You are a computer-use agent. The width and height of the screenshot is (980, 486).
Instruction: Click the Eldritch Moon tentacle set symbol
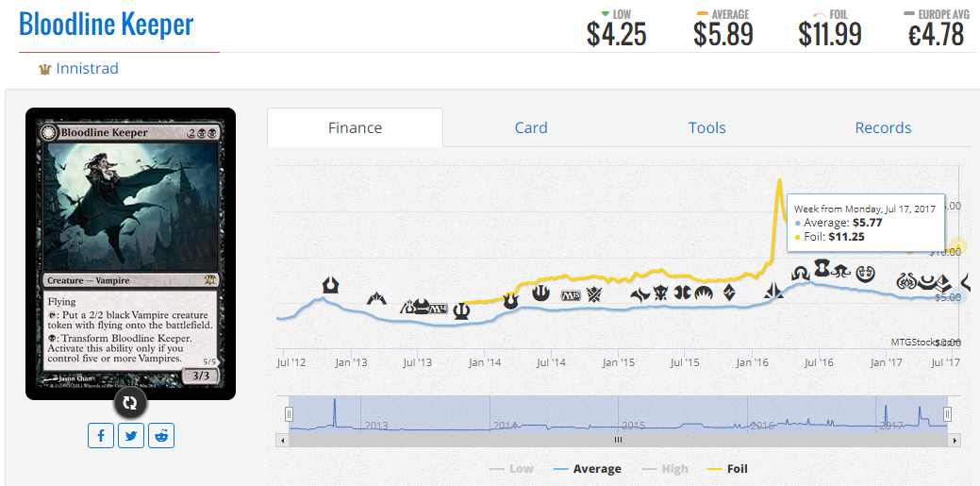[840, 270]
